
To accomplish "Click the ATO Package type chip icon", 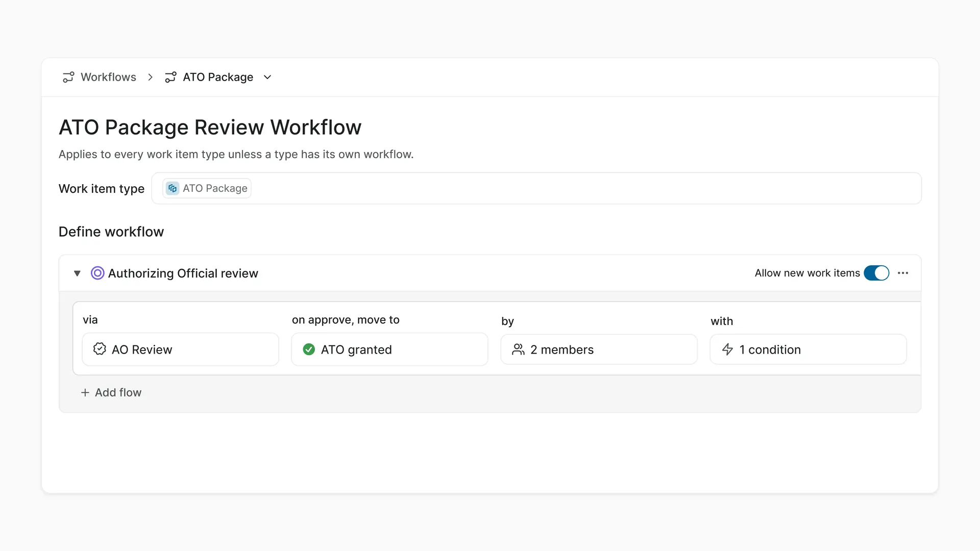I will point(173,188).
